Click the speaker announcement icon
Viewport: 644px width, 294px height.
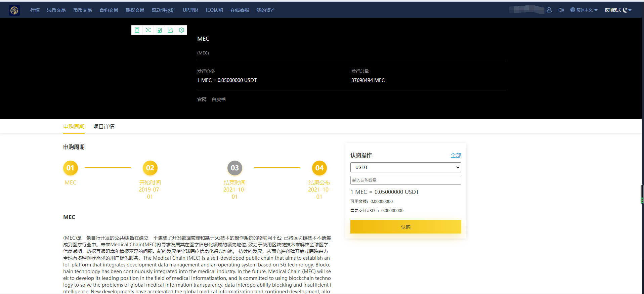(x=561, y=10)
